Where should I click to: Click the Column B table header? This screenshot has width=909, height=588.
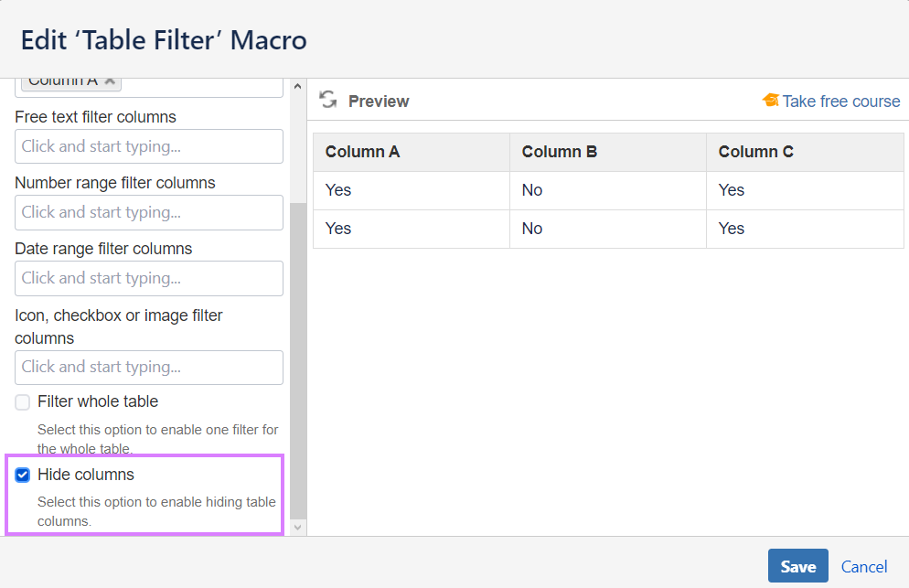pos(560,152)
